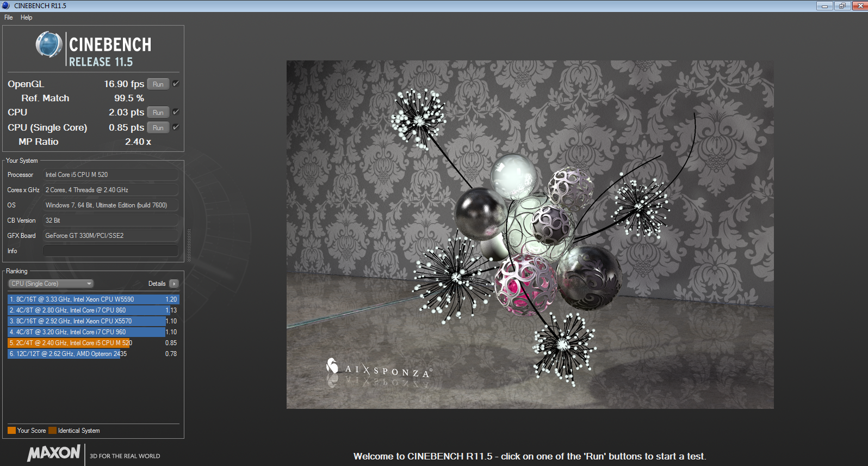868x466 pixels.
Task: Open the CPU (Single Core) ranking dropdown
Action: (x=51, y=284)
